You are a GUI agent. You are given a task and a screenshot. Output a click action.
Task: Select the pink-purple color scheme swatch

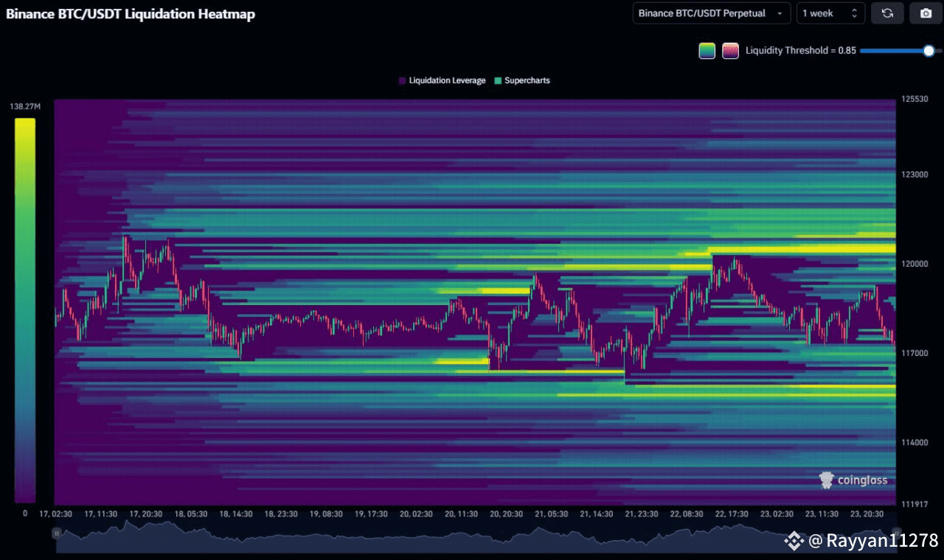click(x=730, y=51)
